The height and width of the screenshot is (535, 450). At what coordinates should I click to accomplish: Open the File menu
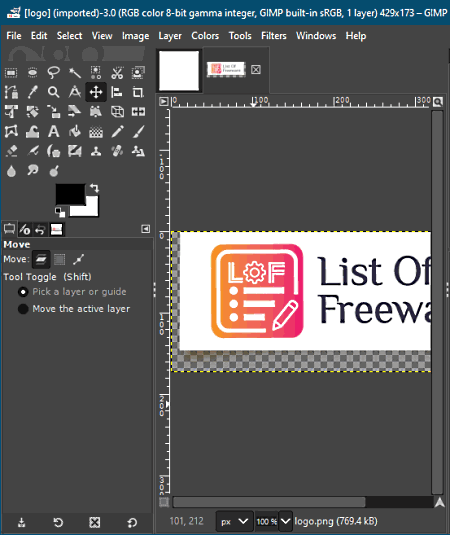pos(14,36)
